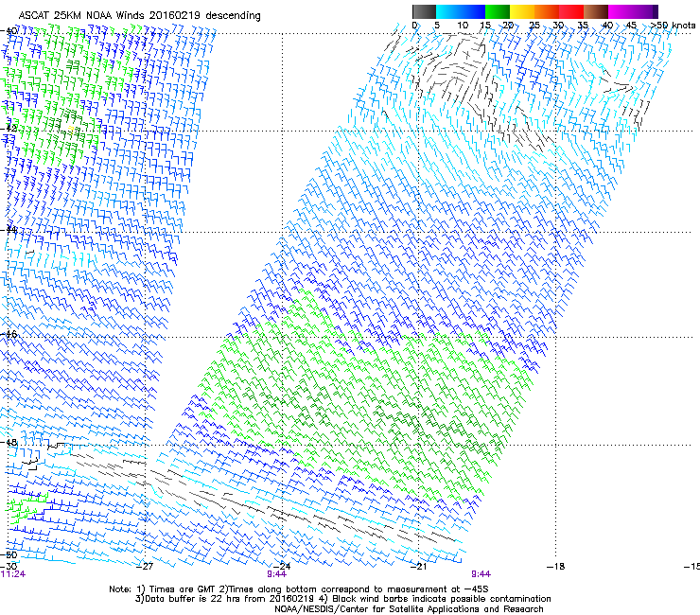Viewport: 700px width, 615px height.
Task: Click the "35" legend scale label
Action: pyautogui.click(x=583, y=25)
